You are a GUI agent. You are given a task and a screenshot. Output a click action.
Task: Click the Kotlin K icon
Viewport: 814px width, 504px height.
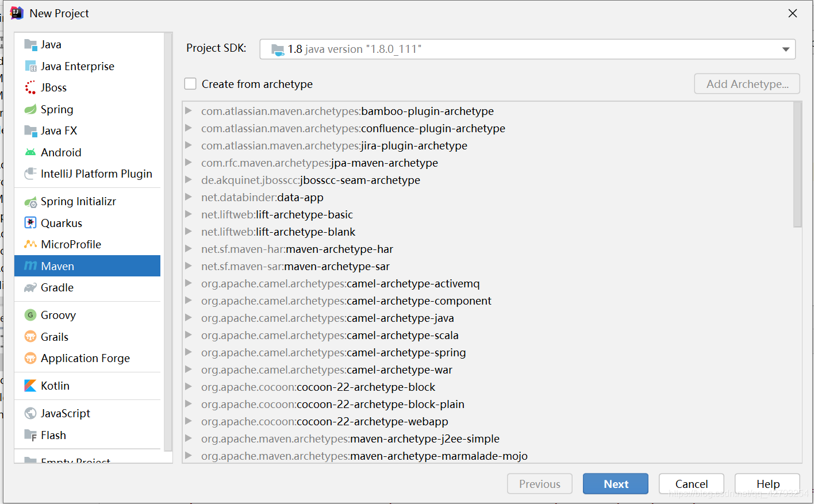point(30,386)
